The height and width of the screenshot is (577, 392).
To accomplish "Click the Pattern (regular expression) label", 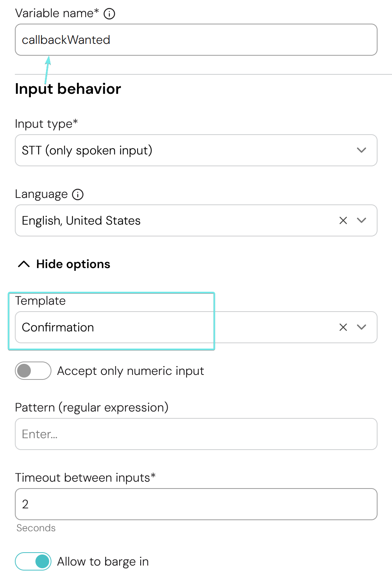I will pos(91,407).
